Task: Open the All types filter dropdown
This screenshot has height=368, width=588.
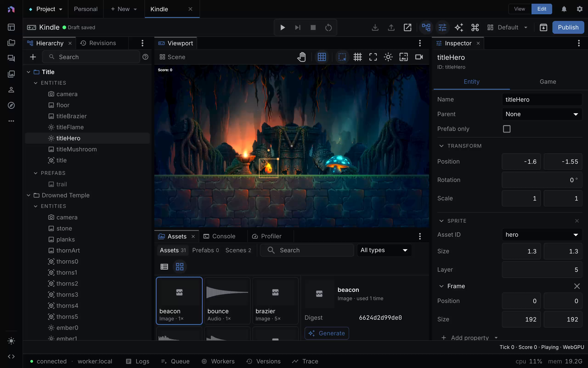Action: [384, 250]
